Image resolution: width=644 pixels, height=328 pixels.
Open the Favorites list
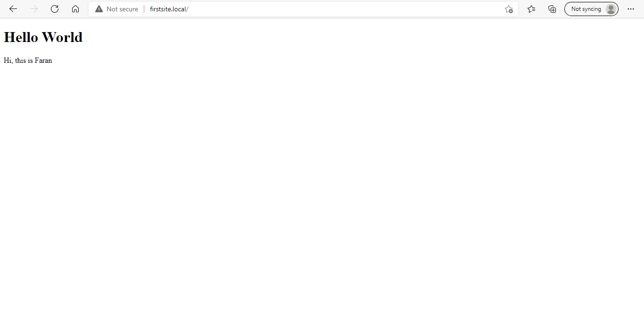pyautogui.click(x=531, y=9)
